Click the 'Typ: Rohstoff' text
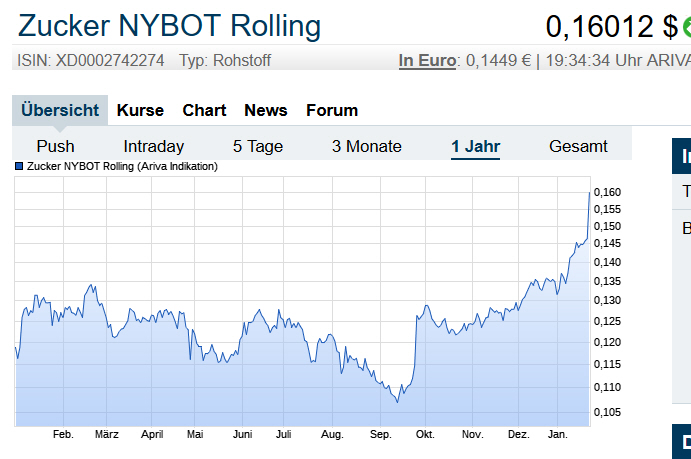Image resolution: width=691 pixels, height=459 pixels. (225, 60)
